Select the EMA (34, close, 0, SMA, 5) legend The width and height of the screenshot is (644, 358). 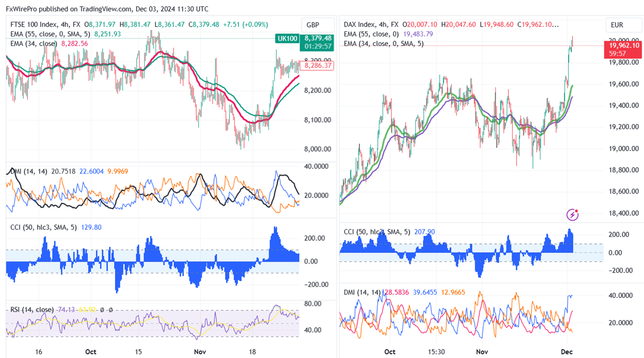(x=384, y=43)
